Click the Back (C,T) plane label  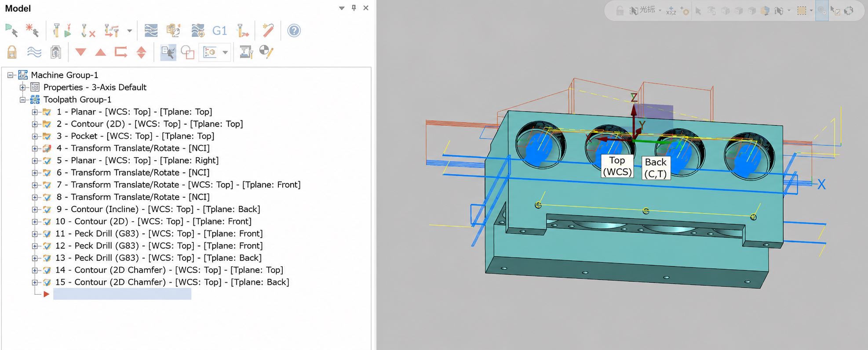click(655, 168)
